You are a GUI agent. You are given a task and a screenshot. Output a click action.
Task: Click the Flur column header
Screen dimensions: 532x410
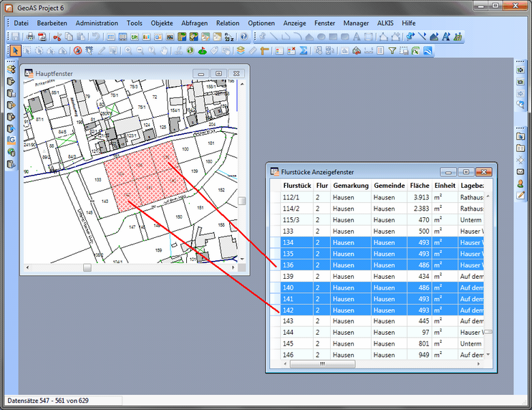322,186
